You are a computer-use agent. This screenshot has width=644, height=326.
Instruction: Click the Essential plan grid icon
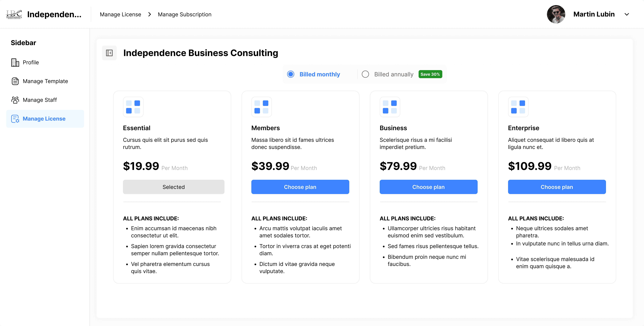pyautogui.click(x=133, y=107)
